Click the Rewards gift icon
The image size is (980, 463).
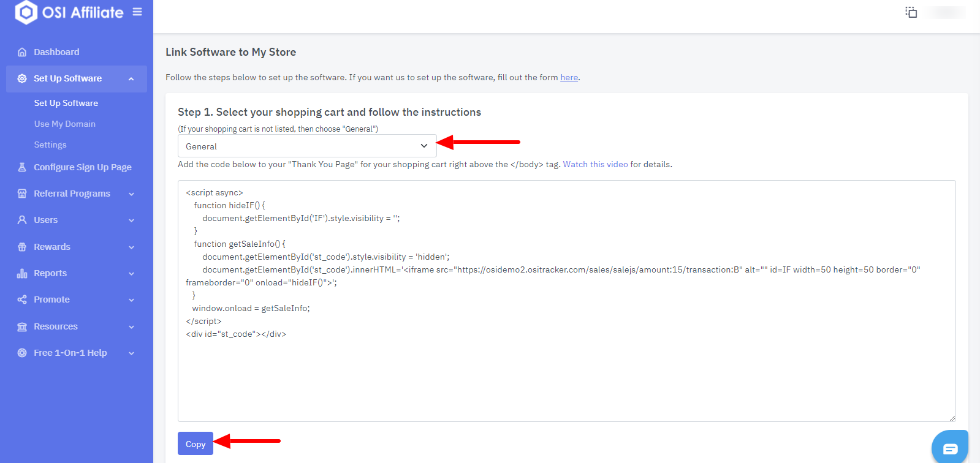coord(22,247)
